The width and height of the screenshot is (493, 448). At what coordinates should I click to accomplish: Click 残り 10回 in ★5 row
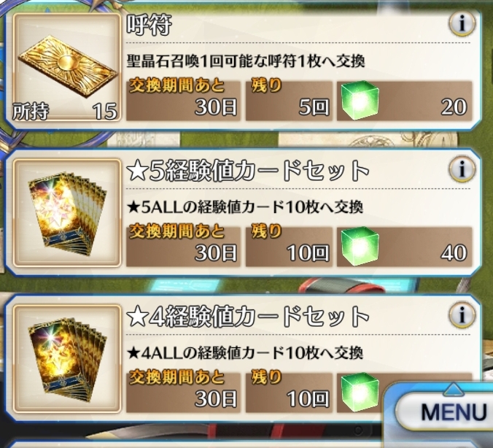coord(289,247)
